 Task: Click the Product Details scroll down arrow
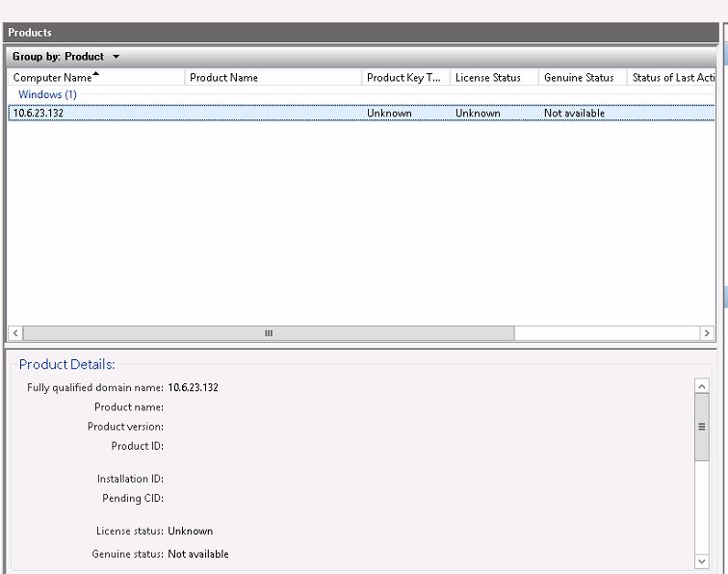click(x=701, y=561)
